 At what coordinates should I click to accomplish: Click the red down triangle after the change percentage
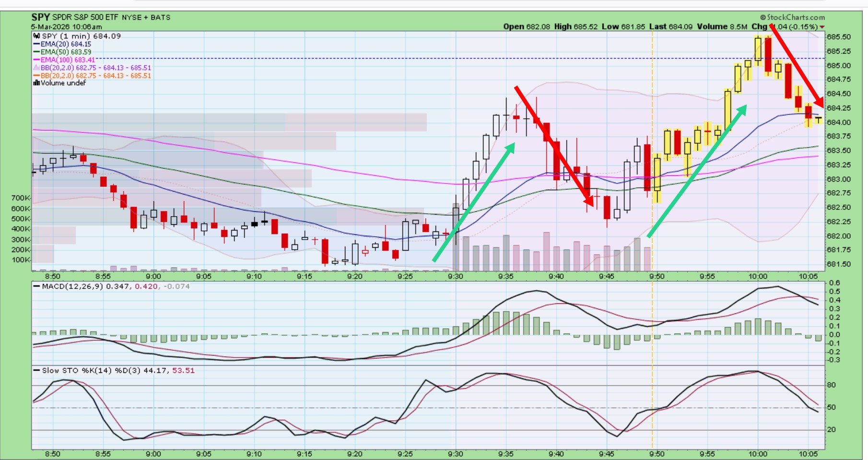(822, 27)
